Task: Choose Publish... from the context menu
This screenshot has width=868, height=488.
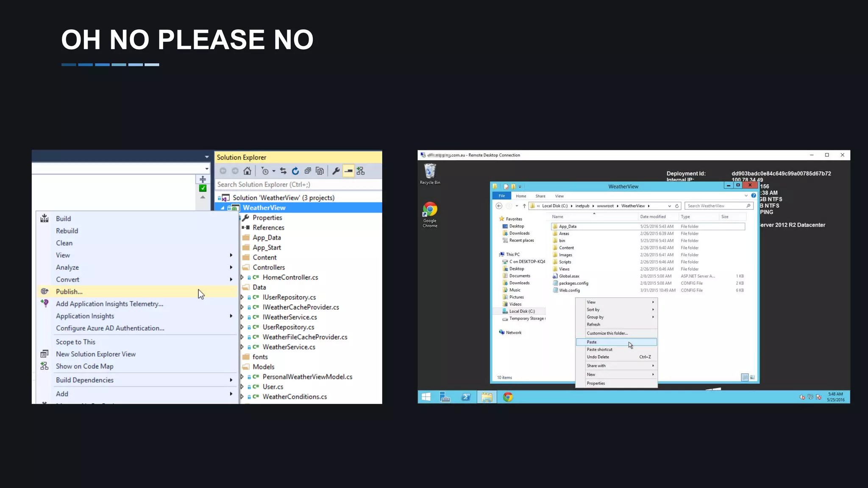Action: (69, 291)
